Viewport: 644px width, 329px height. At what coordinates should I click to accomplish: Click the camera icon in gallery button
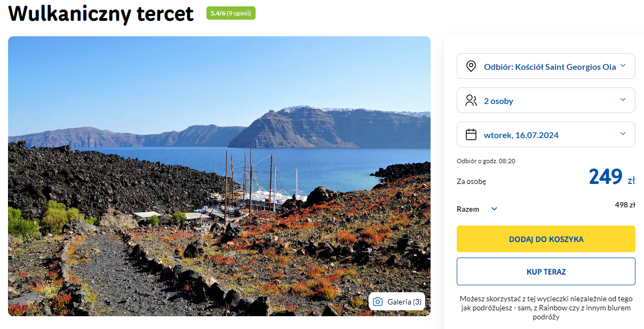[378, 302]
